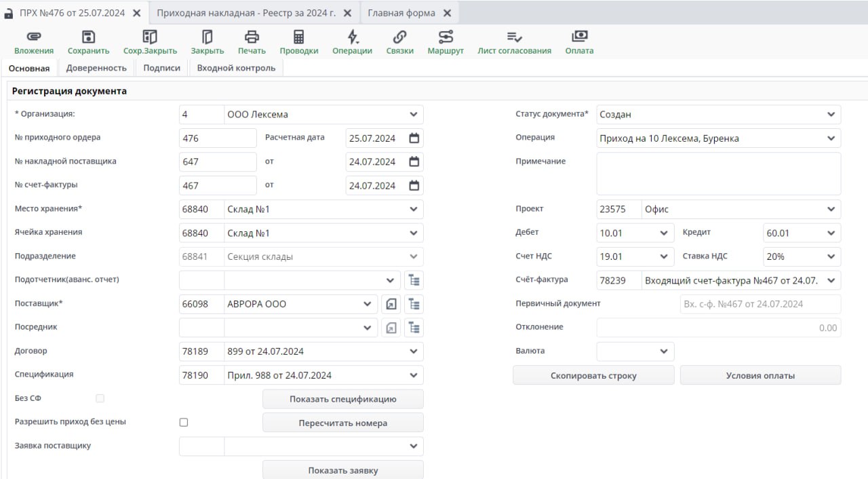Open the Маршрут route icon
The width and height of the screenshot is (868, 479).
click(x=446, y=37)
